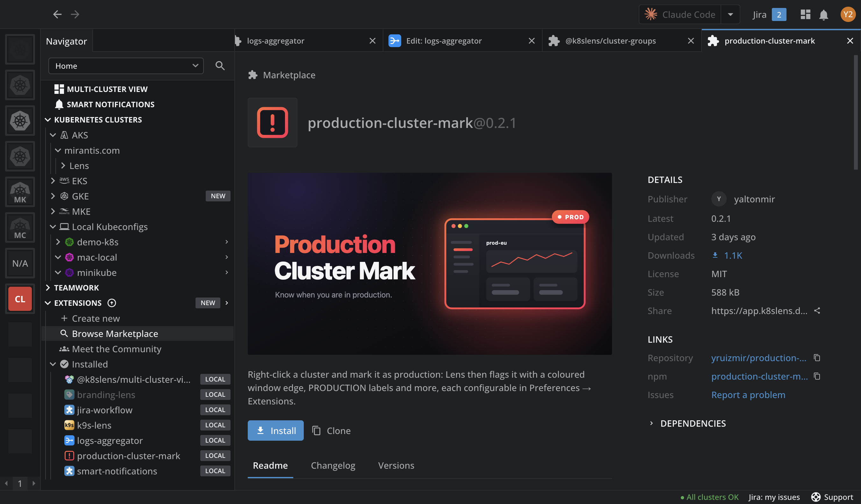Open Support in the status bar
Screen dimensions: 861x504
tap(832, 497)
